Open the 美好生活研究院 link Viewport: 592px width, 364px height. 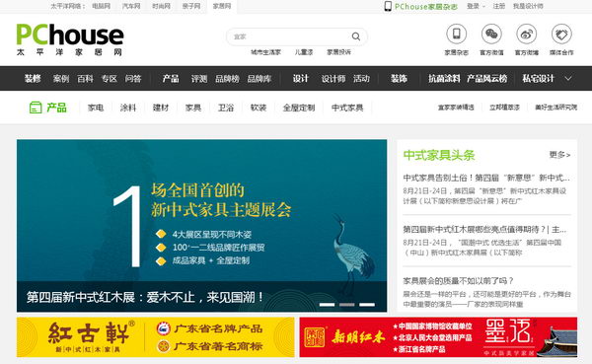(556, 108)
